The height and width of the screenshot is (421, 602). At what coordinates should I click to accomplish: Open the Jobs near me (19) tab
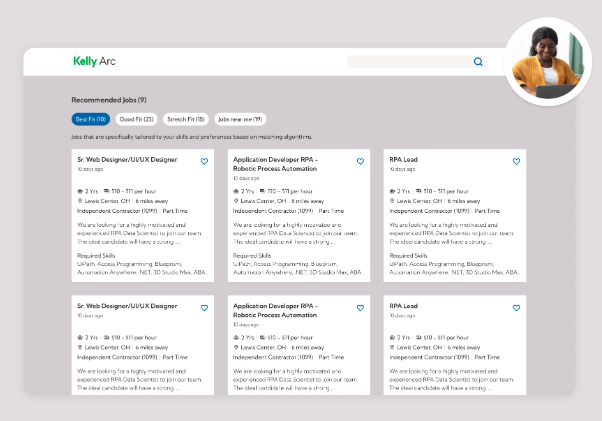tap(239, 119)
